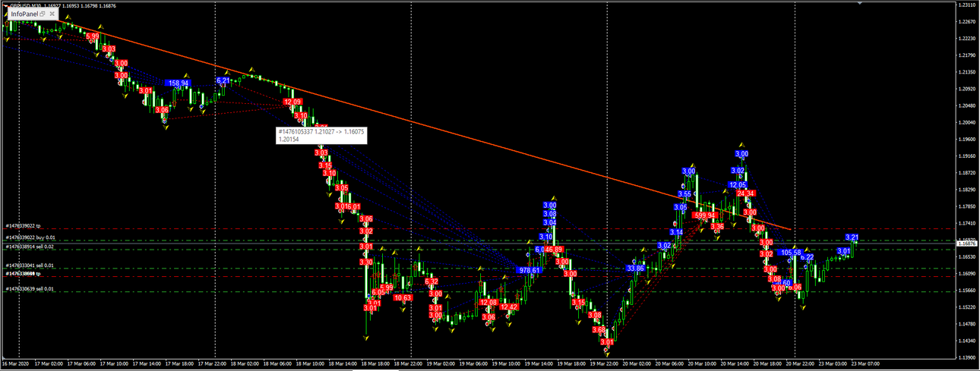
Task: Click order line #1476330639 sell 0.01
Action: [30, 289]
